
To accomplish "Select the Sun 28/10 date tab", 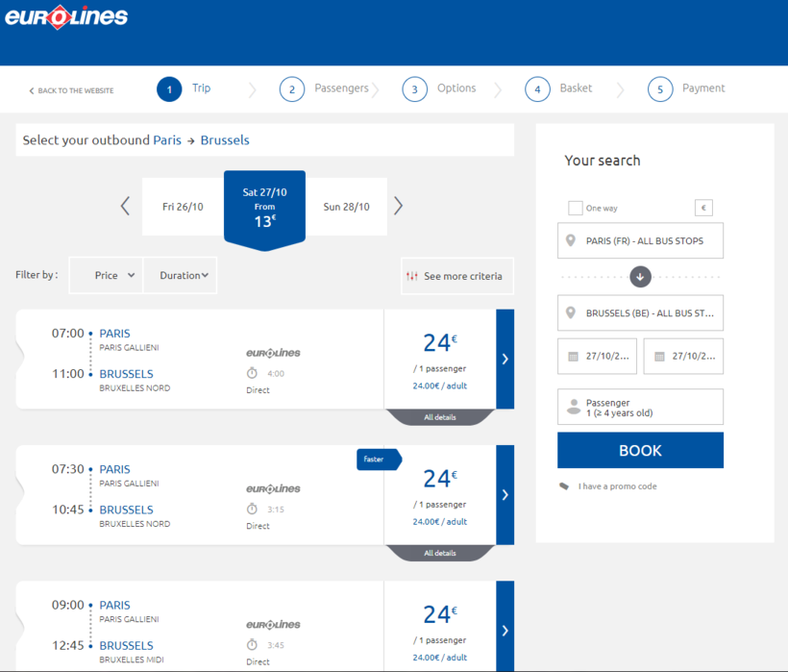I will (346, 207).
